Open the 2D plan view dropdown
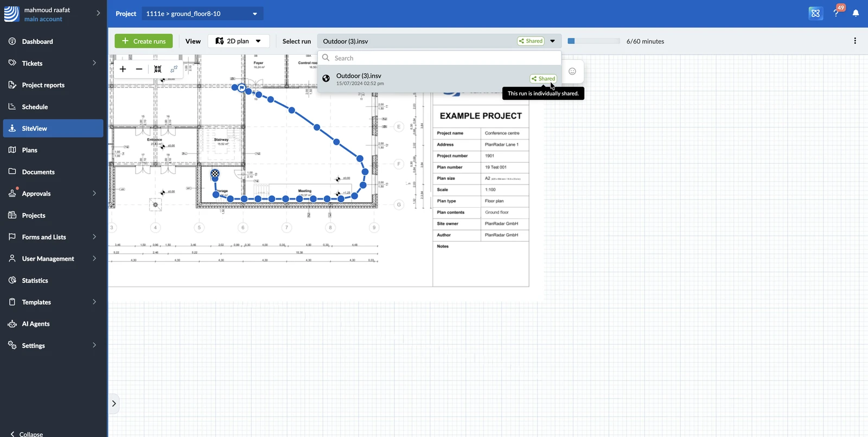Image resolution: width=868 pixels, height=437 pixels. (239, 41)
